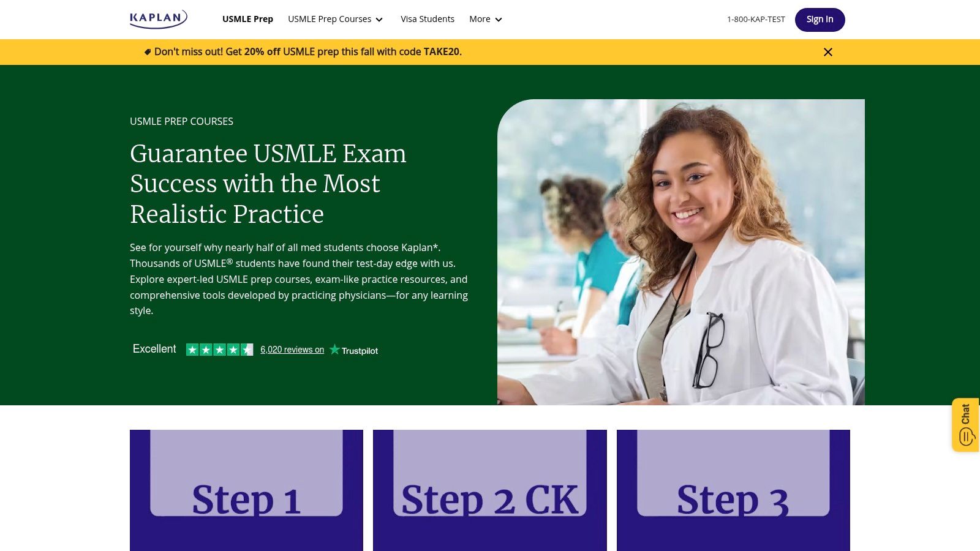Call the 1-800-KAP-TEST phone link
The width and height of the screenshot is (980, 551).
click(x=756, y=20)
